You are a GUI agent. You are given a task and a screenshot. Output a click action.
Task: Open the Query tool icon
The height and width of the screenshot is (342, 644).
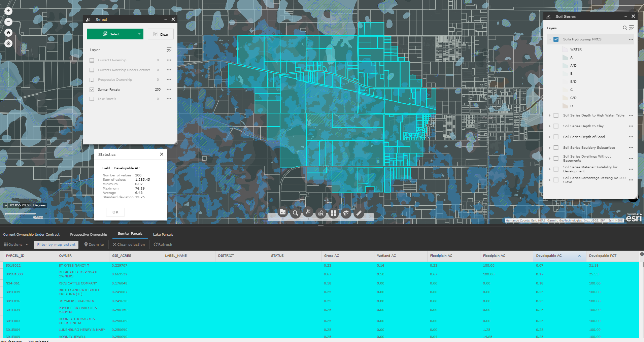(x=320, y=213)
